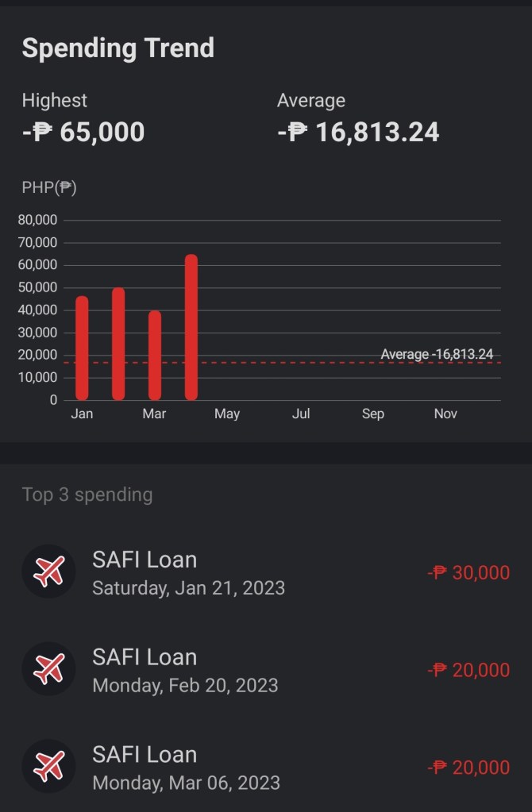Tap the -₱ 20,000 amount for Feb 20
Image resolution: width=532 pixels, height=812 pixels.
[x=468, y=670]
